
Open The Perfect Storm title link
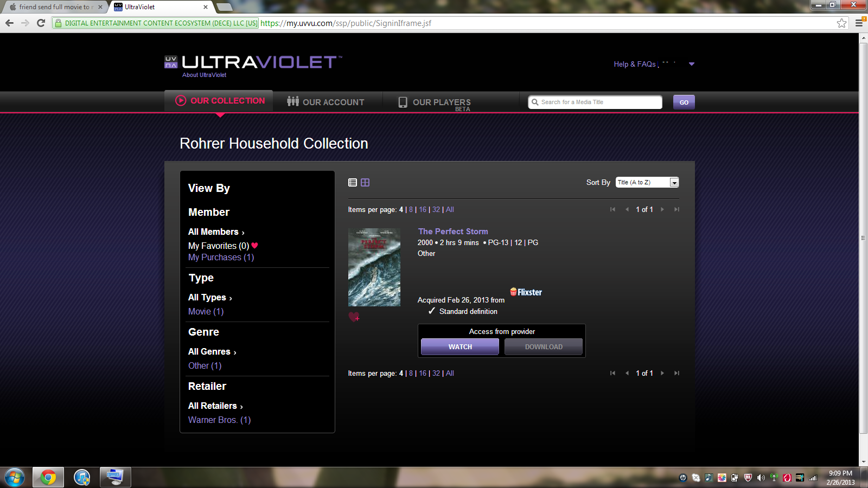453,232
